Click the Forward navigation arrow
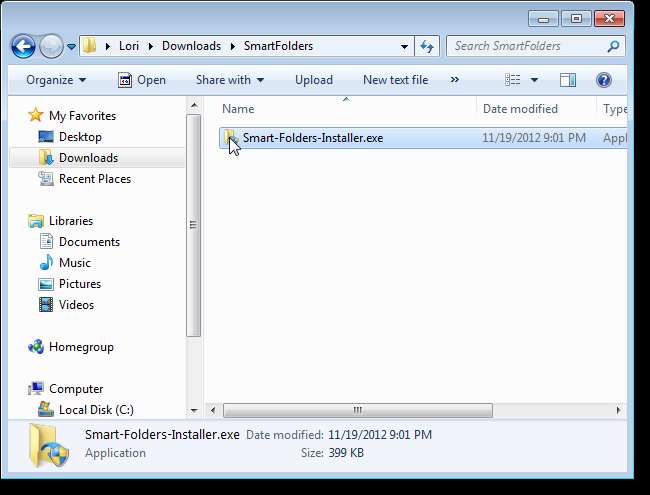Viewport: 650px width, 495px height. point(51,46)
